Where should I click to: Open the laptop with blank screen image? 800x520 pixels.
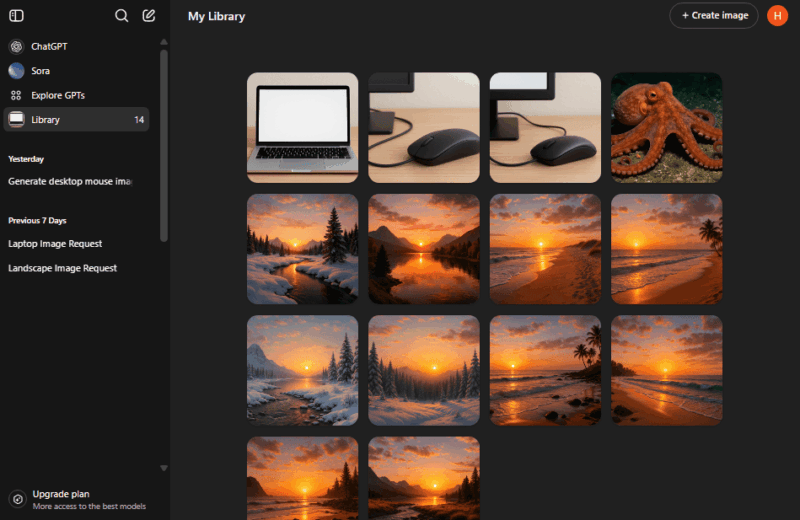pyautogui.click(x=303, y=128)
